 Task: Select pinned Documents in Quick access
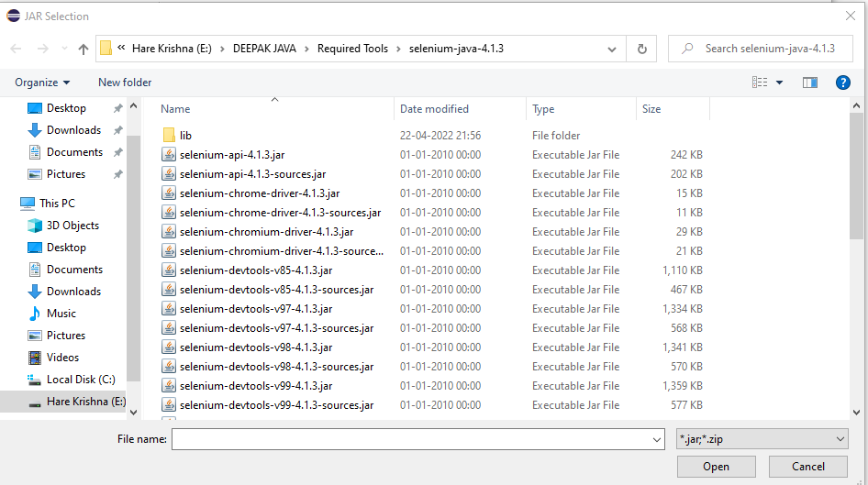[x=74, y=152]
